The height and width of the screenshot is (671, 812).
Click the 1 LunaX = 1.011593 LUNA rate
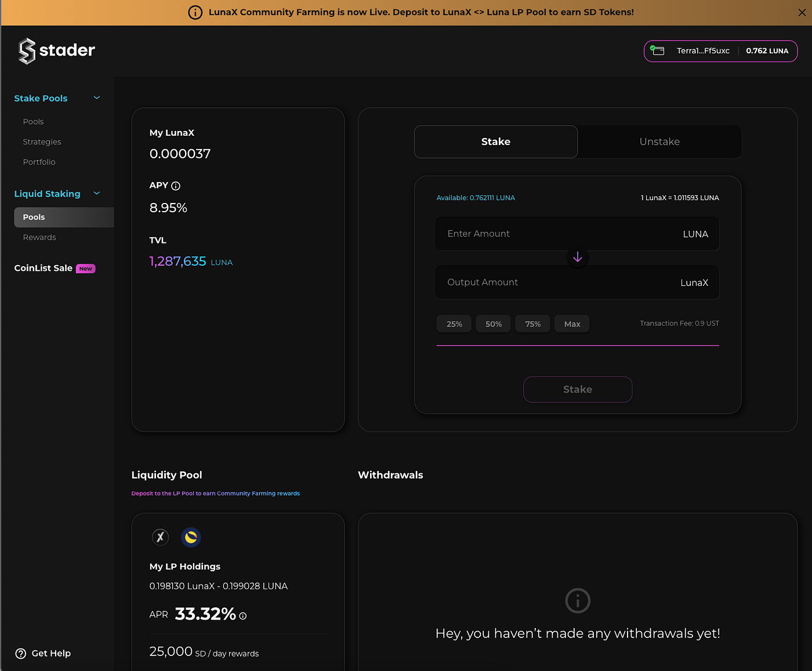coord(680,198)
